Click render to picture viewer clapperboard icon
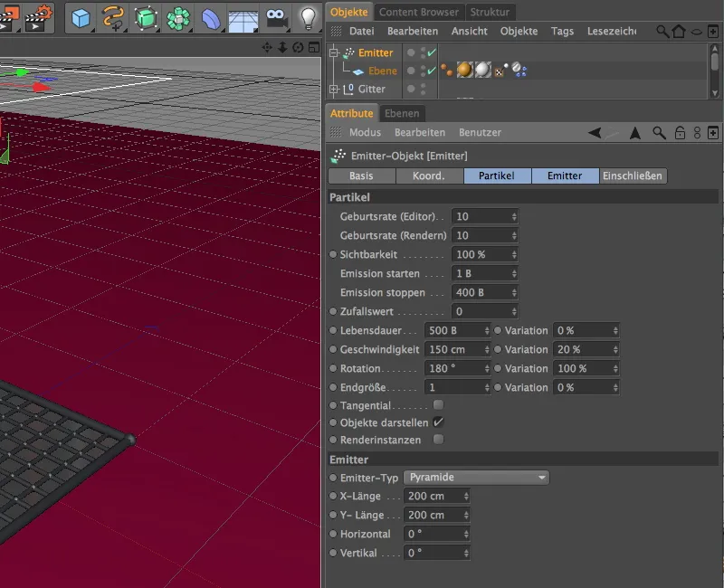The width and height of the screenshot is (724, 588). (x=9, y=17)
